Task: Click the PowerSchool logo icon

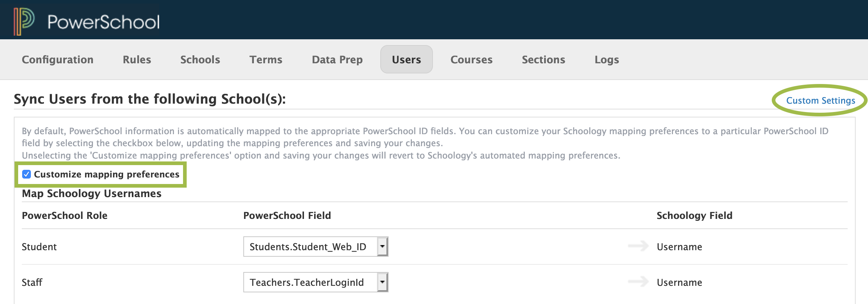Action: tap(24, 21)
